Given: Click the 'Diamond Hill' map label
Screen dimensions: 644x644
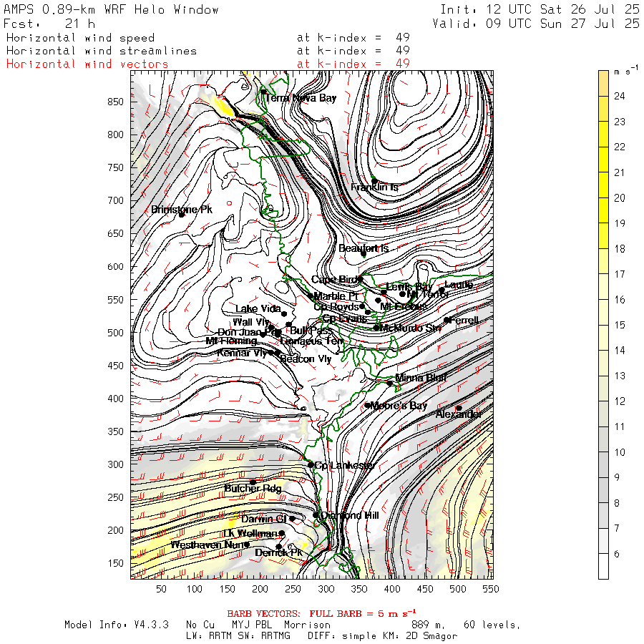Looking at the screenshot, I should pos(350,515).
